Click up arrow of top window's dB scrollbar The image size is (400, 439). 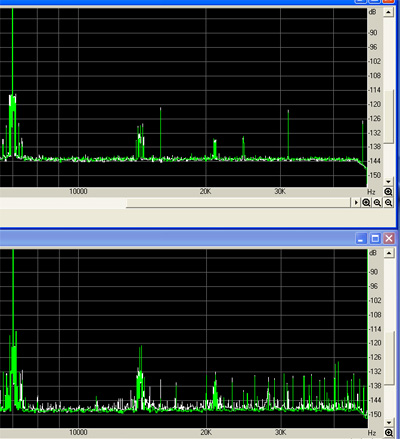coord(388,12)
